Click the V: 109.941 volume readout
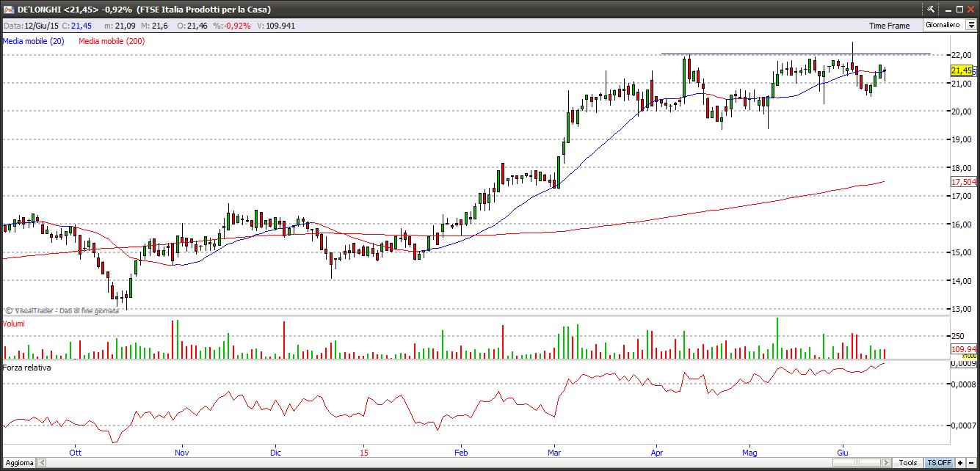Viewport: 980px width, 471px height. (275, 25)
